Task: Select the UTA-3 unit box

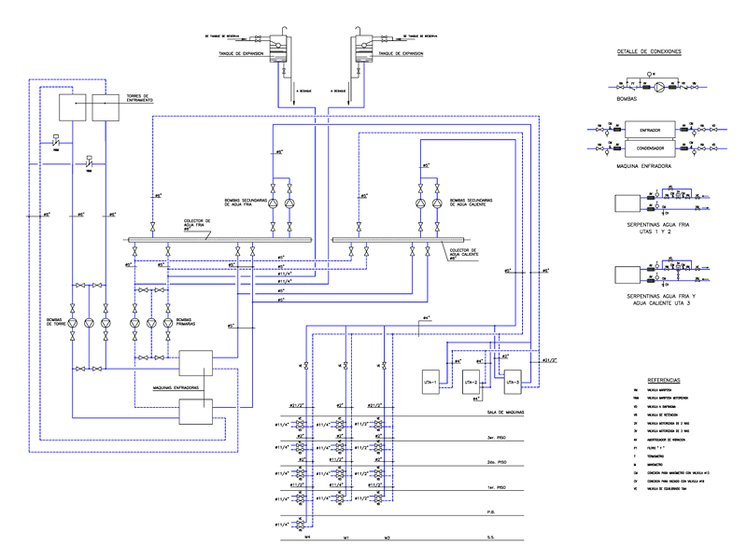Action: coord(513,381)
